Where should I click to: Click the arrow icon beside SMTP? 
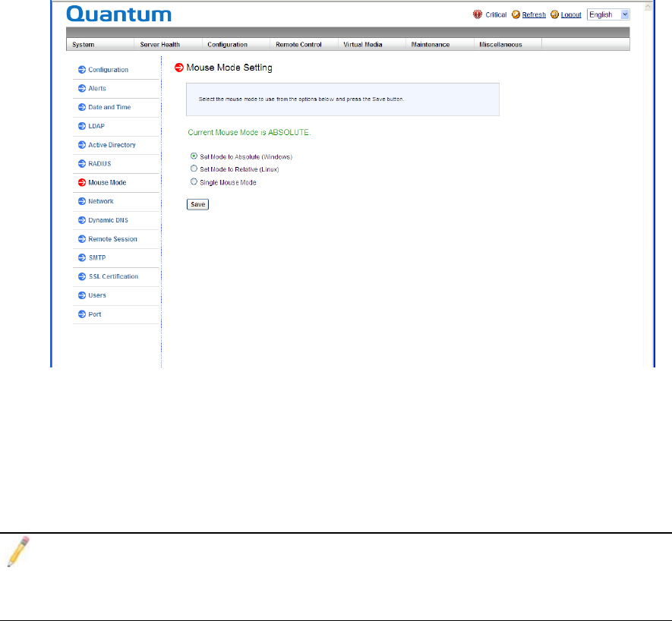[82, 257]
